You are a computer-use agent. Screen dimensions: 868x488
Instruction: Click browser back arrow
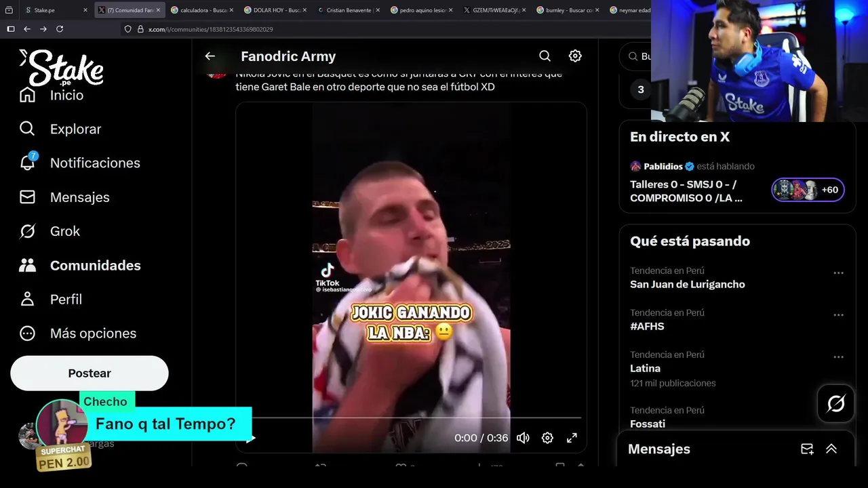point(27,29)
